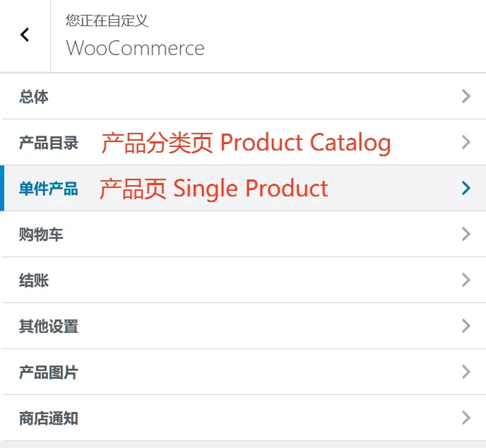
Task: Open 结账 checkout settings label
Action: [34, 281]
